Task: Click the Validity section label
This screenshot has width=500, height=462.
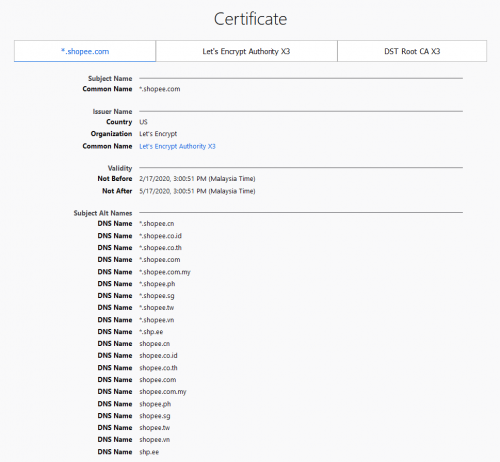Action: click(x=120, y=168)
